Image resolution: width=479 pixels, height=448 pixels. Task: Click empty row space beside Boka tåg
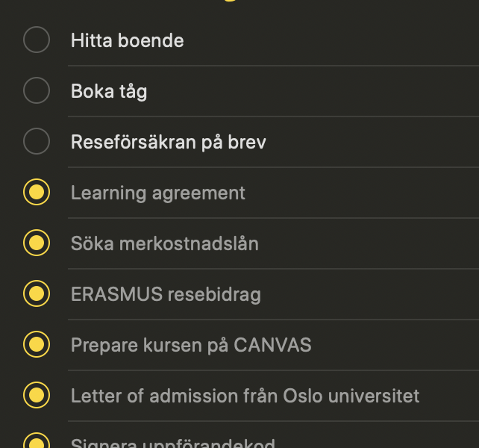[312, 91]
